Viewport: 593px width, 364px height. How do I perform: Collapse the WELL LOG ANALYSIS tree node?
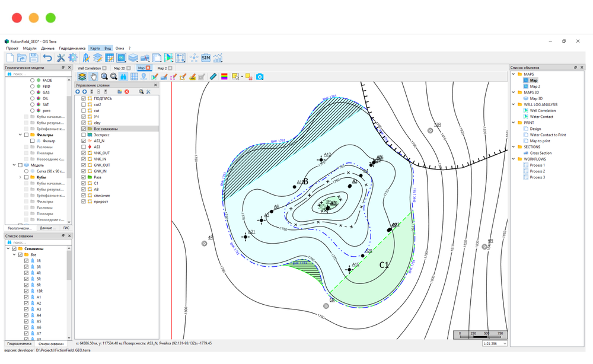coord(514,104)
